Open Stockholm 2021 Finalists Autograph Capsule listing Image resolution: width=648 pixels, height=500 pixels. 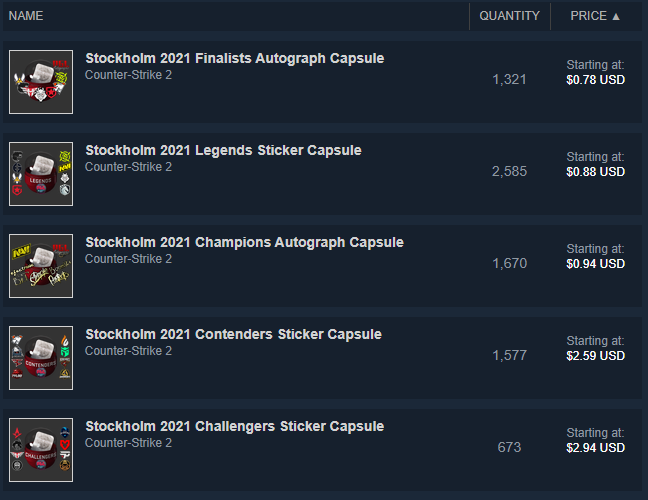click(x=234, y=58)
